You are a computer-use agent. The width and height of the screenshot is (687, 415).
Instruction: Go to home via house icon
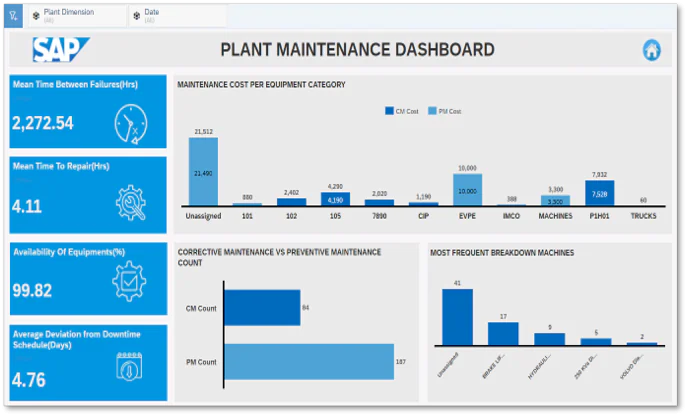[x=652, y=50]
